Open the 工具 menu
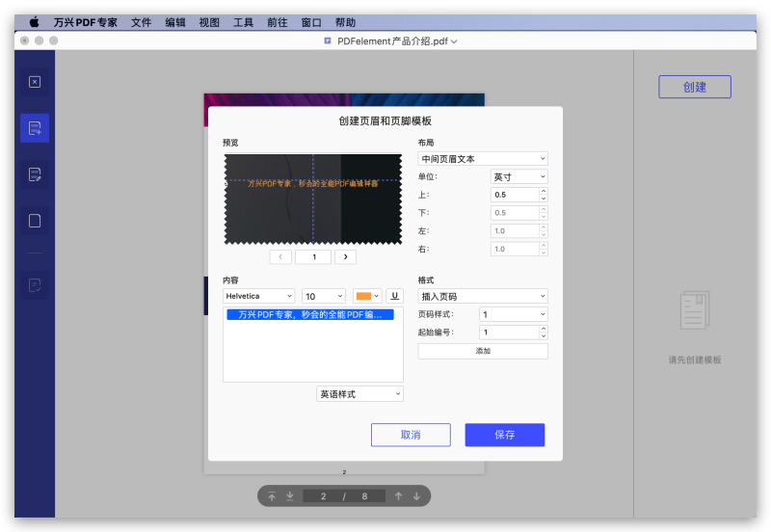This screenshot has height=532, width=771. pos(243,22)
